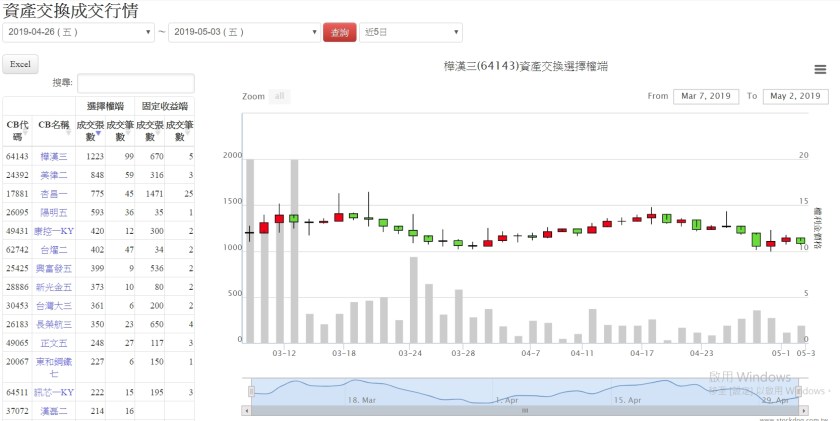Click page heading 資產交換成交行情
Viewport: 840px width, 421px height.
click(70, 10)
